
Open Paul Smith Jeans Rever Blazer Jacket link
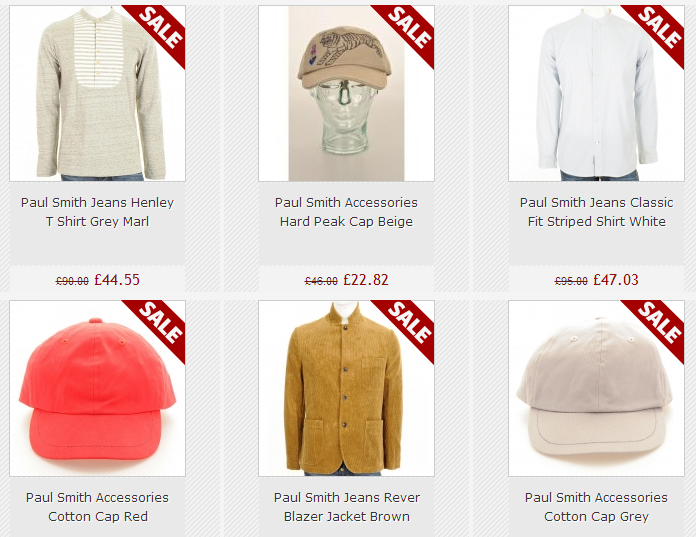(347, 507)
